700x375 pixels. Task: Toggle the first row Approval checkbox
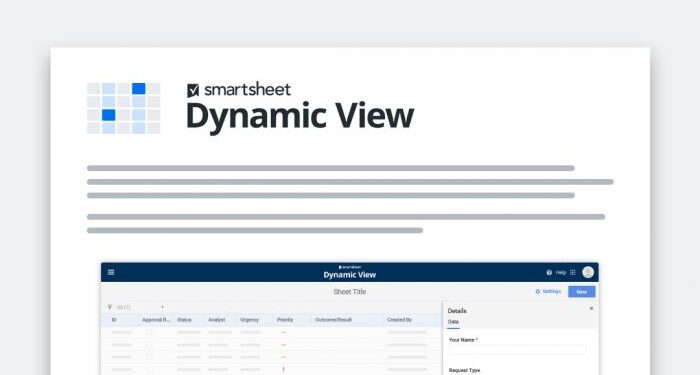point(149,332)
